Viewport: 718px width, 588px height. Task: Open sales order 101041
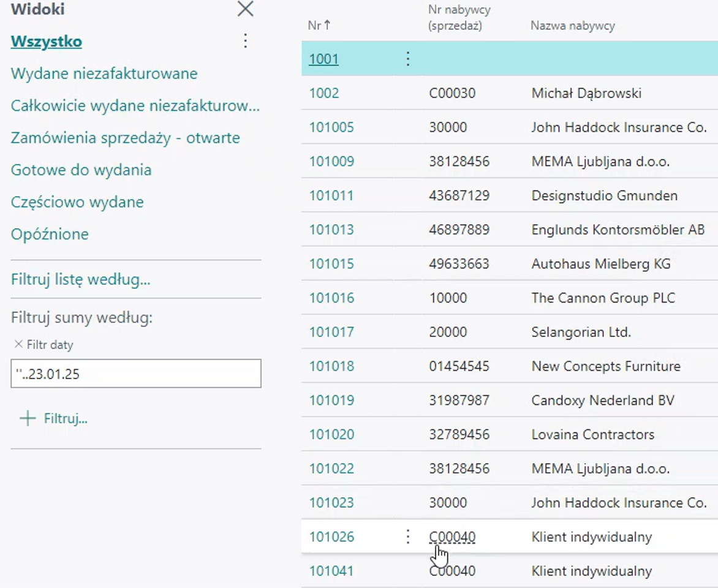331,571
